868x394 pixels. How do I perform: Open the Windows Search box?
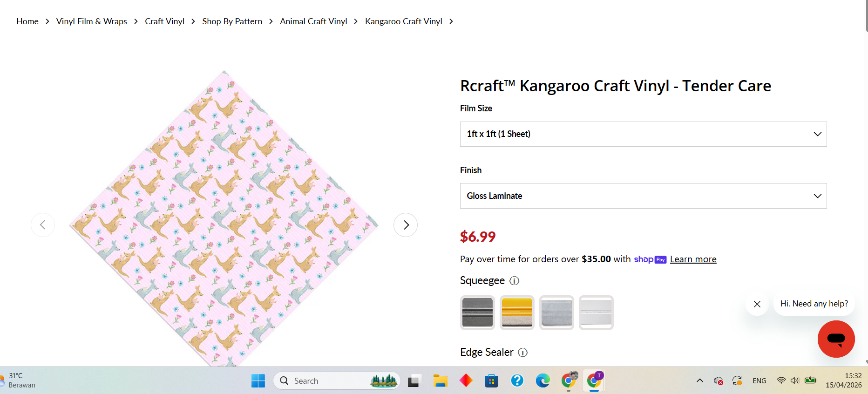click(336, 380)
